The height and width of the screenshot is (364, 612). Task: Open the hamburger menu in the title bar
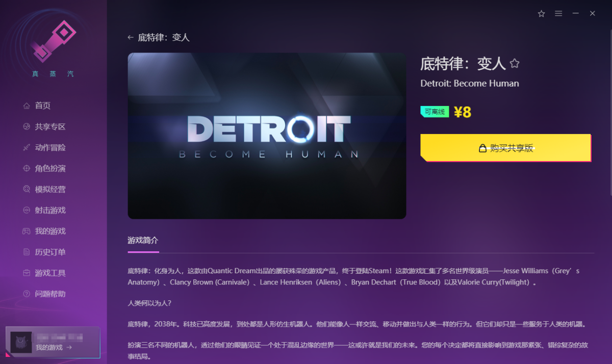point(558,14)
